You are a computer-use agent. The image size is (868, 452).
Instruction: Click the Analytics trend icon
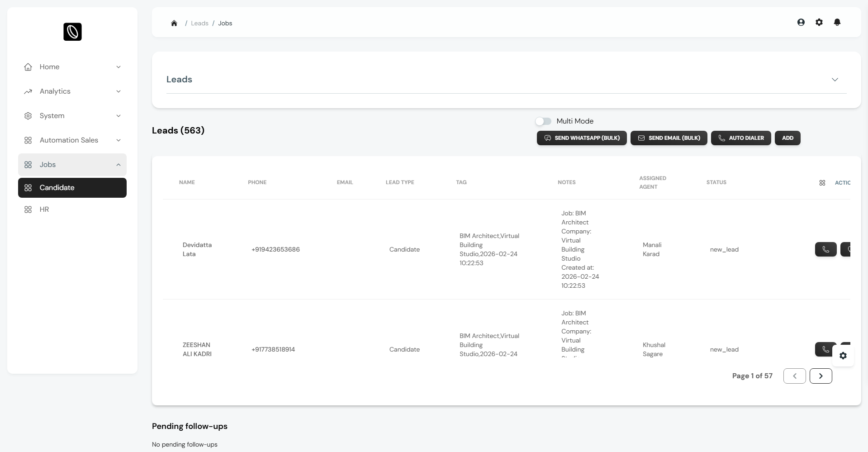[x=28, y=91]
